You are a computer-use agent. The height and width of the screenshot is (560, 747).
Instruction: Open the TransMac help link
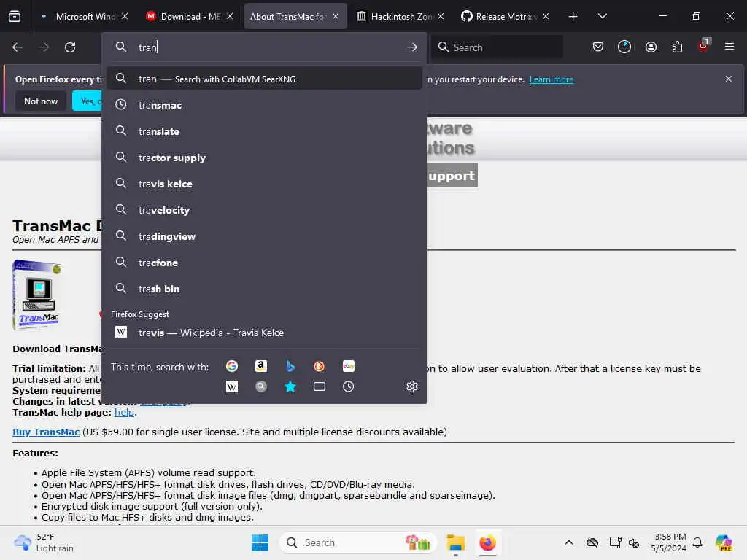[124, 413]
